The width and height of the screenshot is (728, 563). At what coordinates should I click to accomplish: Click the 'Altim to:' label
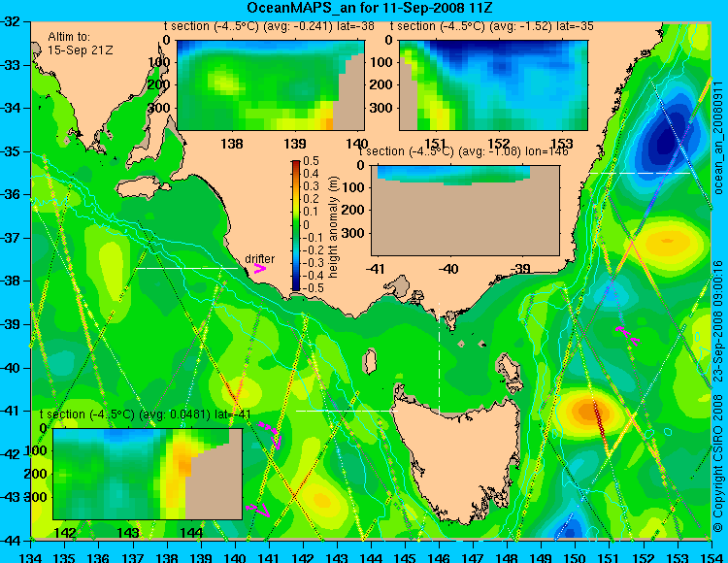69,37
